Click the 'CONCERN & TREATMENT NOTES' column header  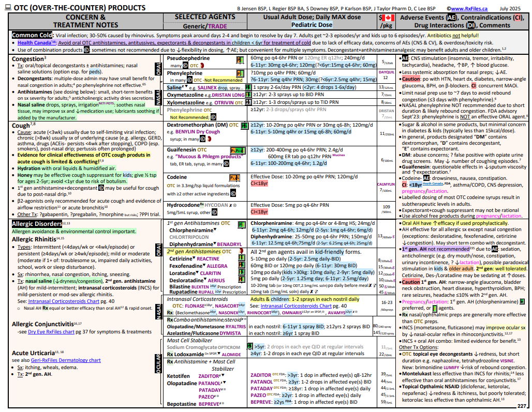click(85, 21)
